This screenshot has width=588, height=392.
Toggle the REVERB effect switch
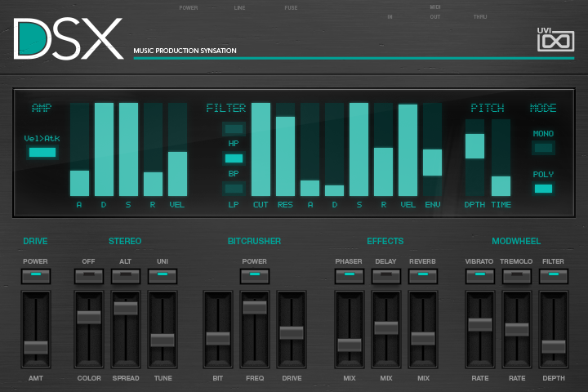(x=423, y=277)
